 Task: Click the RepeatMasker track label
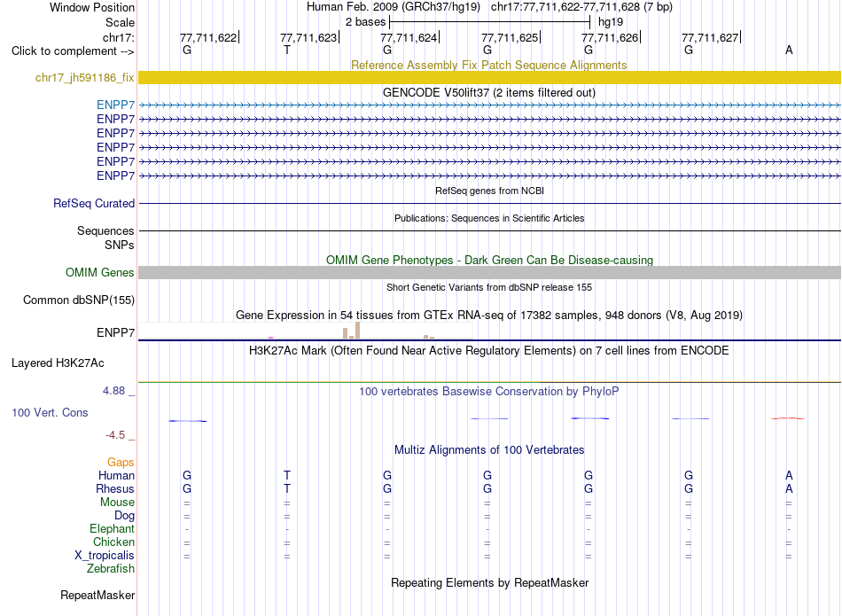pyautogui.click(x=97, y=595)
